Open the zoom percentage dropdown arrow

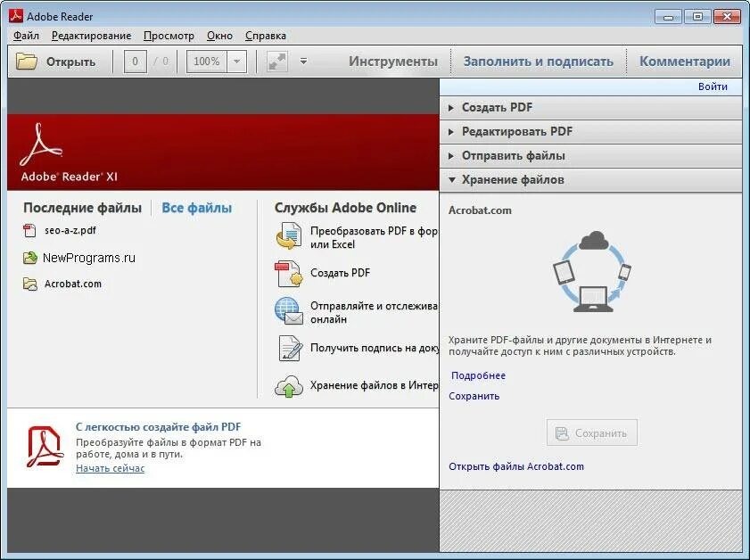[236, 62]
